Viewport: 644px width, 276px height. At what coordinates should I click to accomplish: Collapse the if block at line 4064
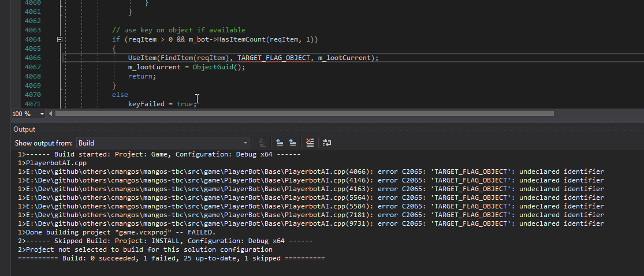(x=59, y=39)
